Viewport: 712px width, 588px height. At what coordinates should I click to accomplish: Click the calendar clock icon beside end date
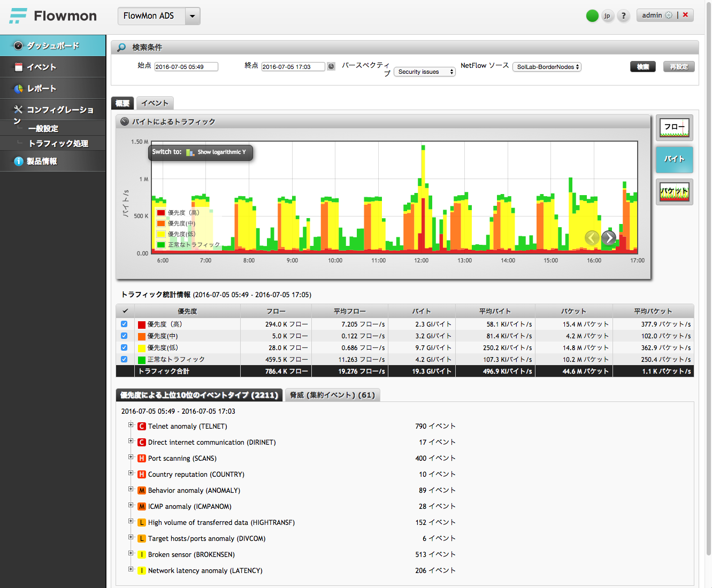331,67
